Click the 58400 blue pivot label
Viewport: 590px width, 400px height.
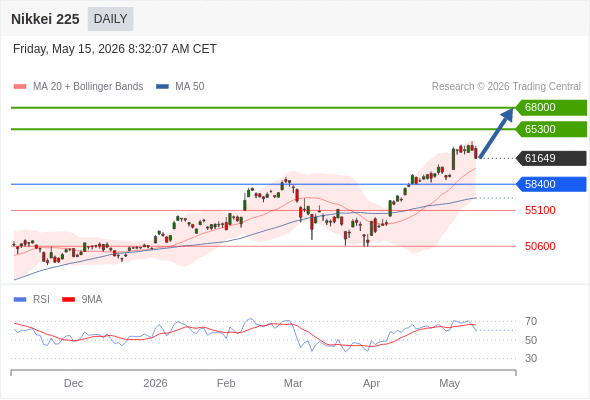pos(551,184)
